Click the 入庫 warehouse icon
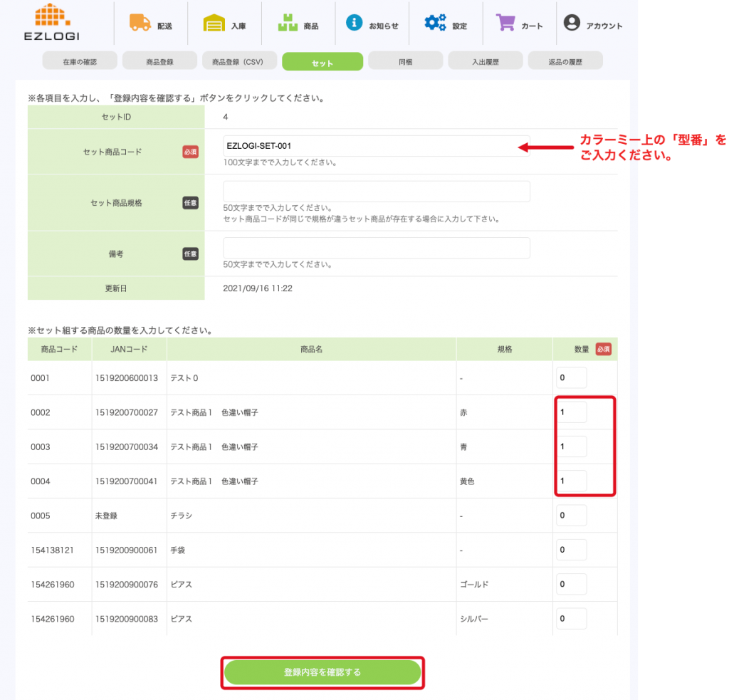 point(214,23)
